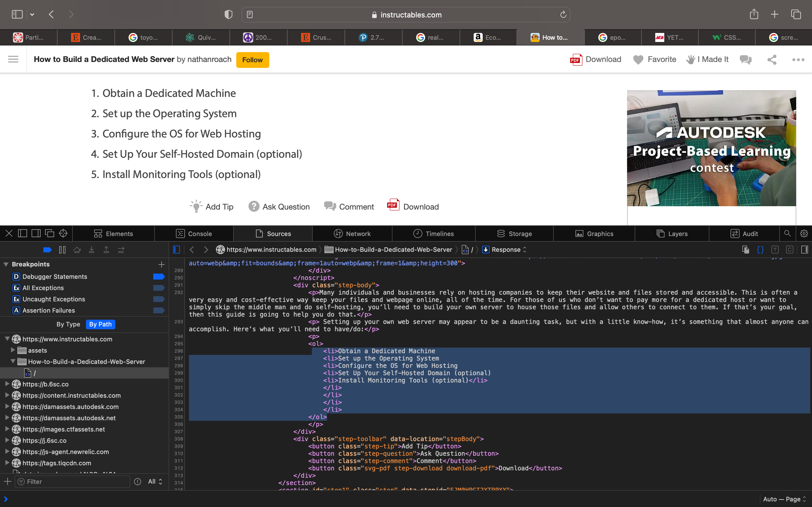Click the Ask Question button
The width and height of the screenshot is (812, 507).
(x=279, y=206)
